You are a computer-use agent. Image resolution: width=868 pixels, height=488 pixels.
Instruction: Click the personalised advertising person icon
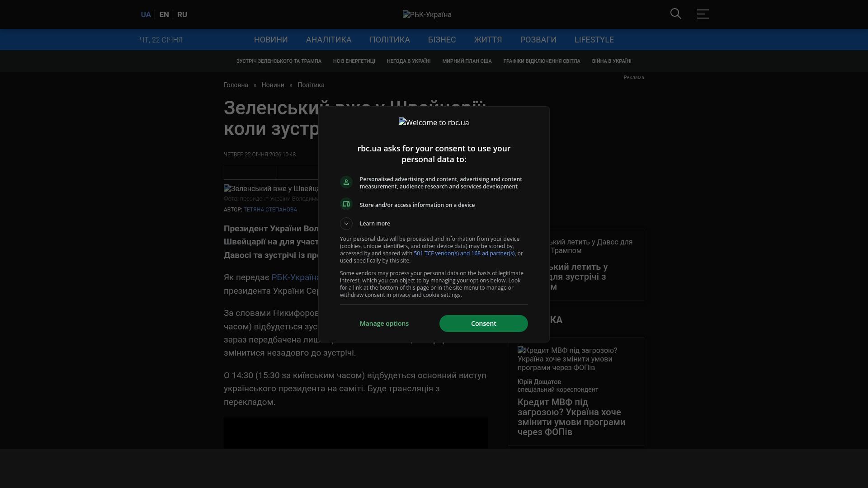346,182
